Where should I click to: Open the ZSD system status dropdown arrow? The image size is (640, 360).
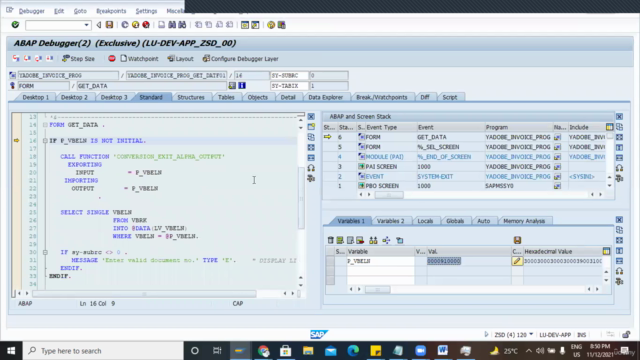(x=531, y=335)
